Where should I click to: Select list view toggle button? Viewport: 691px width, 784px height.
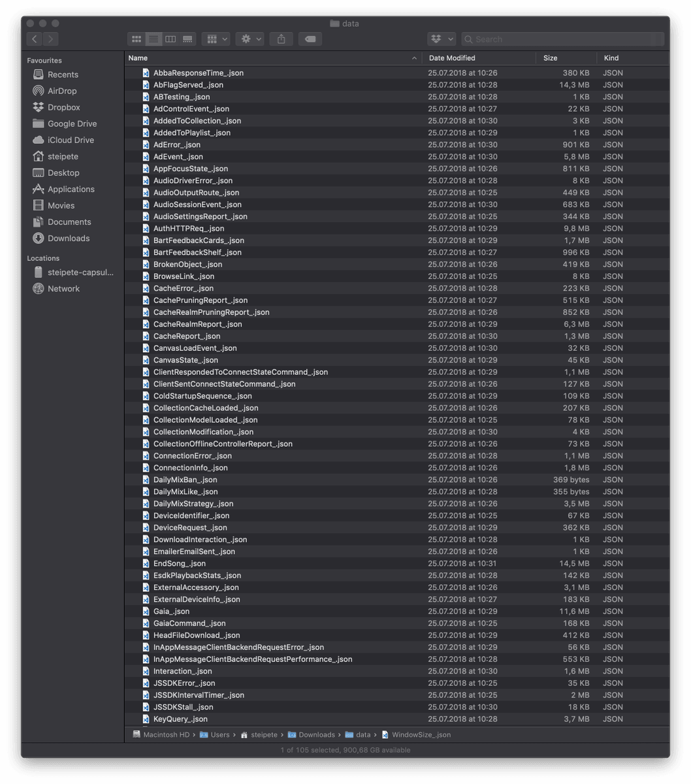point(153,39)
